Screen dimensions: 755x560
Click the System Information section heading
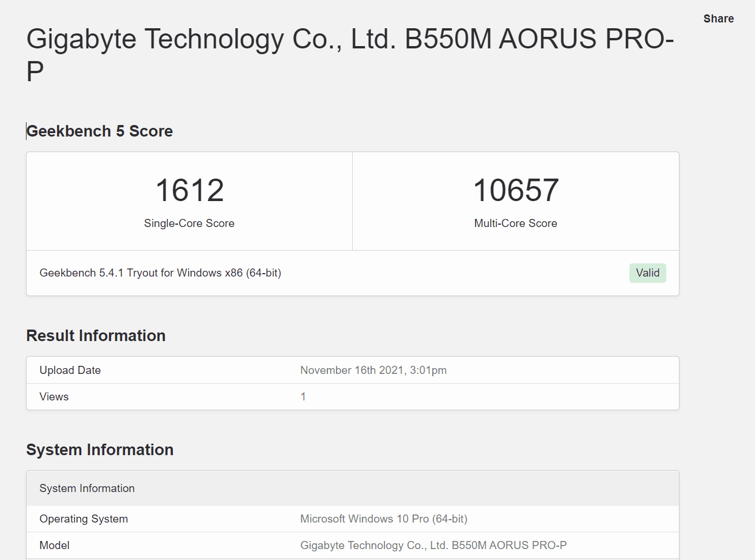(100, 450)
